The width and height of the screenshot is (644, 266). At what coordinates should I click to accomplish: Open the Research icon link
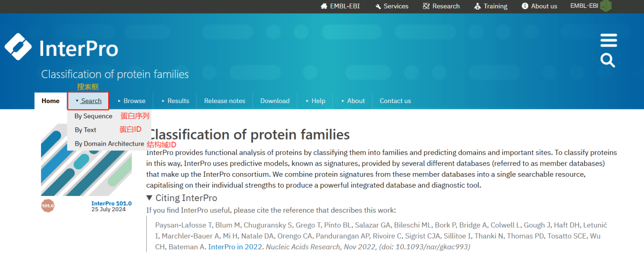point(426,6)
